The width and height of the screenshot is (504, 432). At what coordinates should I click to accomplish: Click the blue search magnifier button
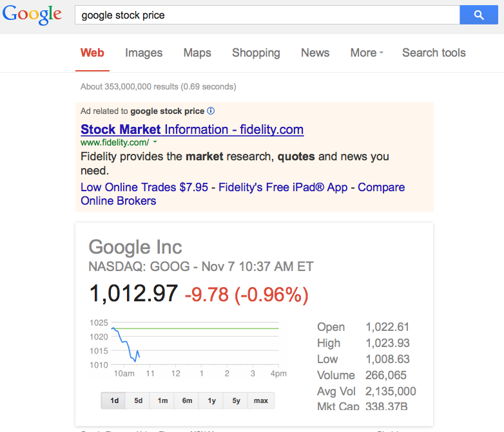click(x=478, y=15)
